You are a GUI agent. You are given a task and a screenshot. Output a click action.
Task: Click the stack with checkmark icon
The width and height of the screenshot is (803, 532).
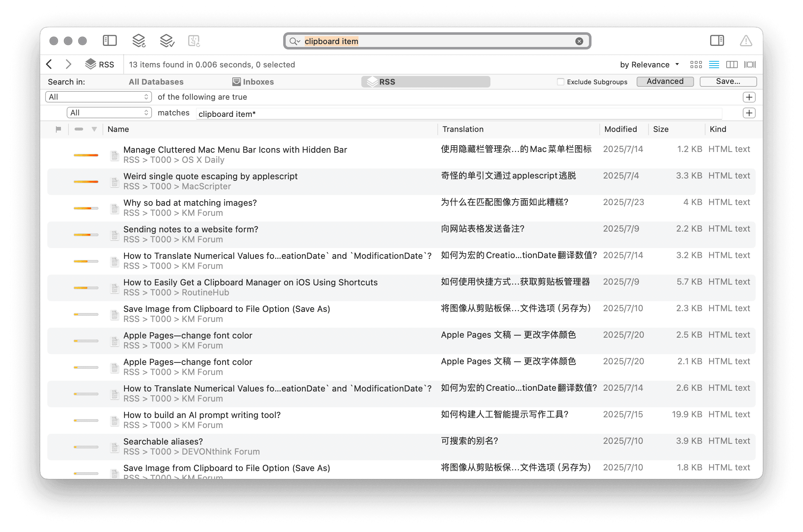(x=167, y=41)
